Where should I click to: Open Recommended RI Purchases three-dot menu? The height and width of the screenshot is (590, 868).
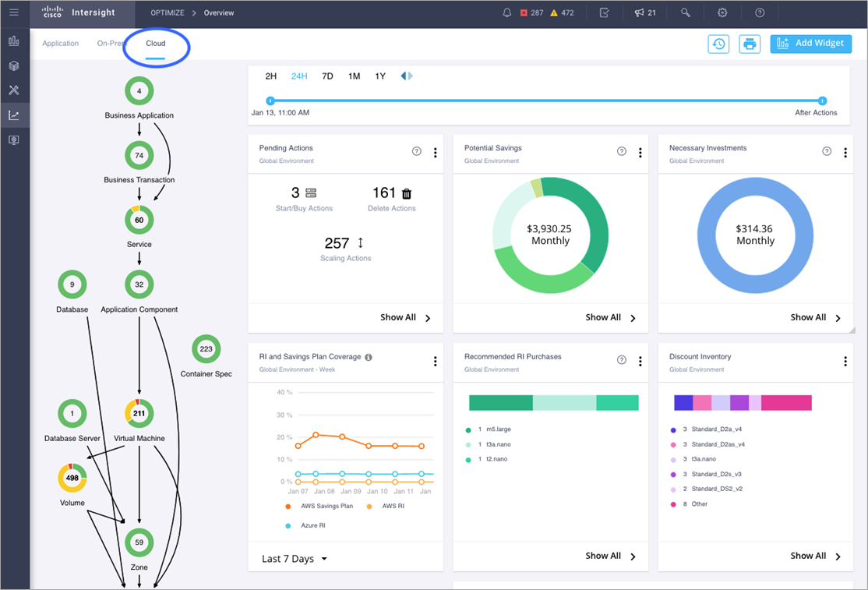tap(640, 362)
